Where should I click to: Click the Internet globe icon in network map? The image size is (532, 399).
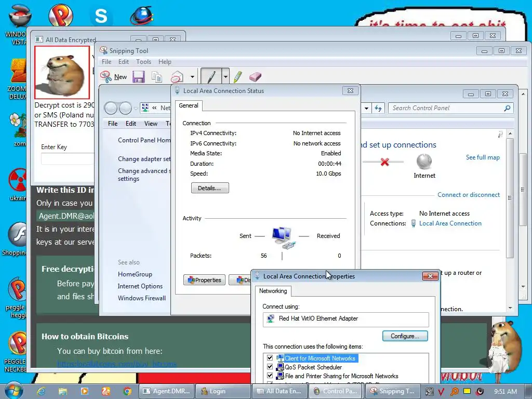coord(424,162)
